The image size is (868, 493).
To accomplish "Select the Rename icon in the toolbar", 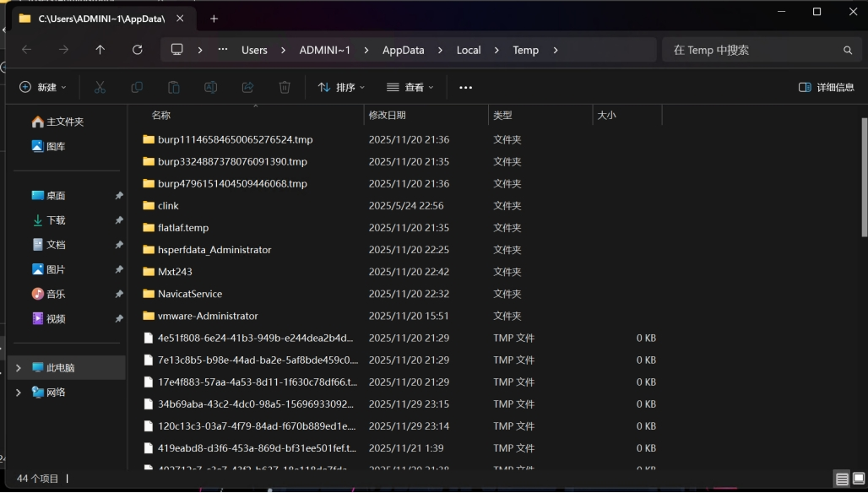I will click(209, 87).
